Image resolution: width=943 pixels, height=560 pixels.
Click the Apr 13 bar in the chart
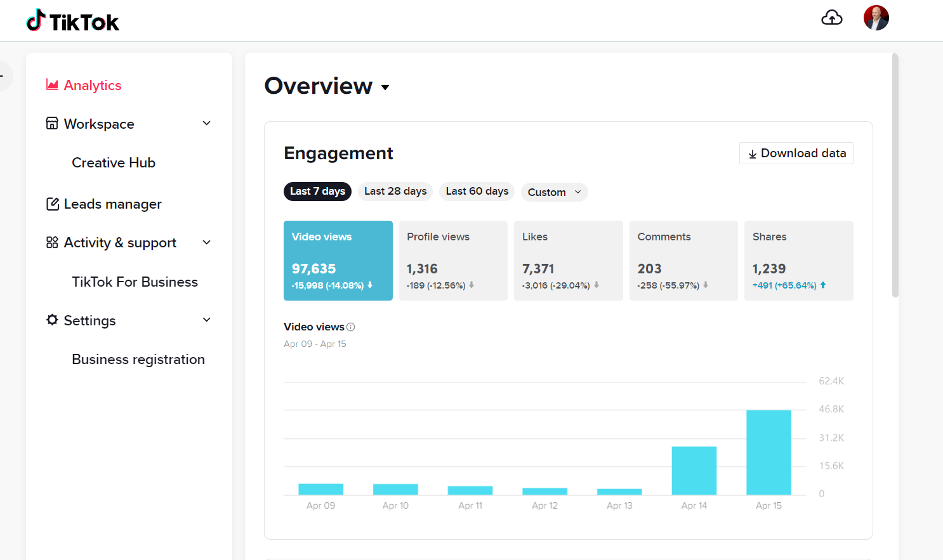click(x=619, y=492)
